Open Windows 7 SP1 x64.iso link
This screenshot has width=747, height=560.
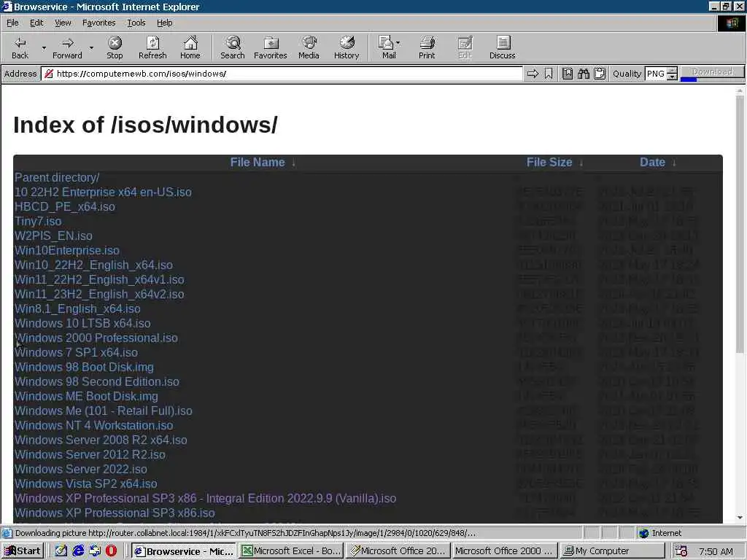tap(76, 353)
